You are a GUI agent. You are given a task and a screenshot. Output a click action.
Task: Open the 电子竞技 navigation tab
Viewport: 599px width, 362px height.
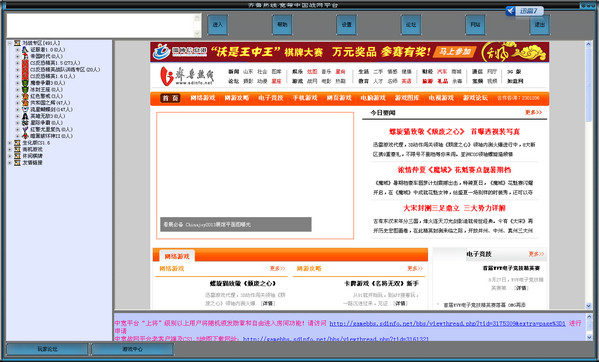pyautogui.click(x=270, y=98)
